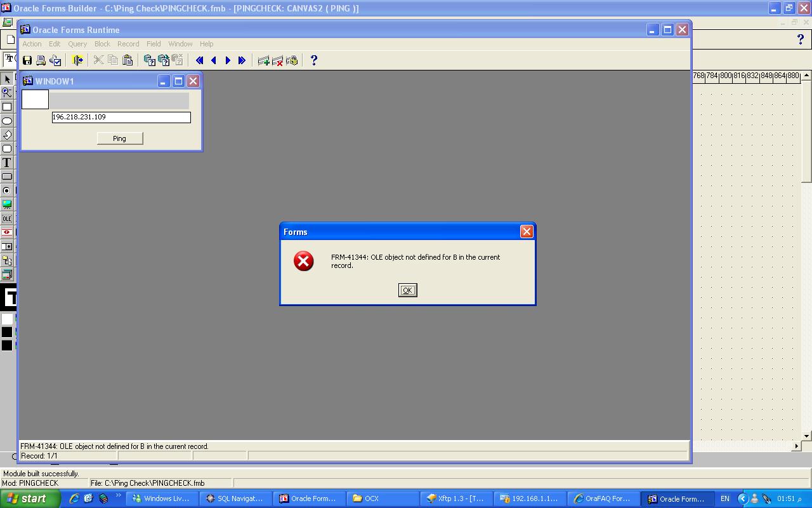812x508 pixels.
Task: Click the Remove Record icon
Action: click(x=277, y=60)
